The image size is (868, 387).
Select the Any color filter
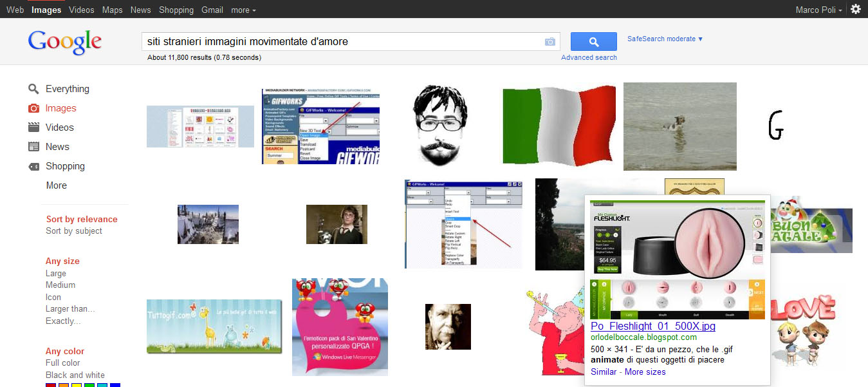(65, 351)
